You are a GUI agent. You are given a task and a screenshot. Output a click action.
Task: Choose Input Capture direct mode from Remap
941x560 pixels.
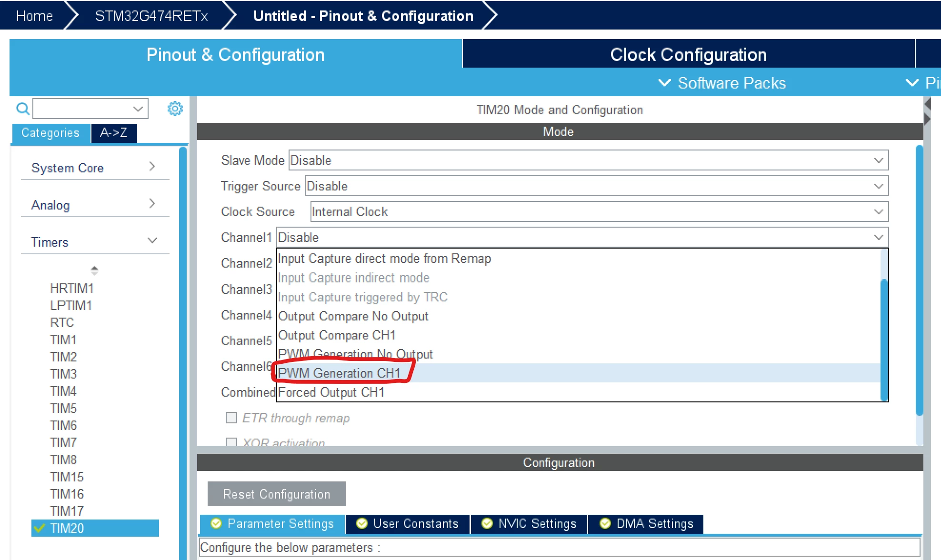point(579,259)
